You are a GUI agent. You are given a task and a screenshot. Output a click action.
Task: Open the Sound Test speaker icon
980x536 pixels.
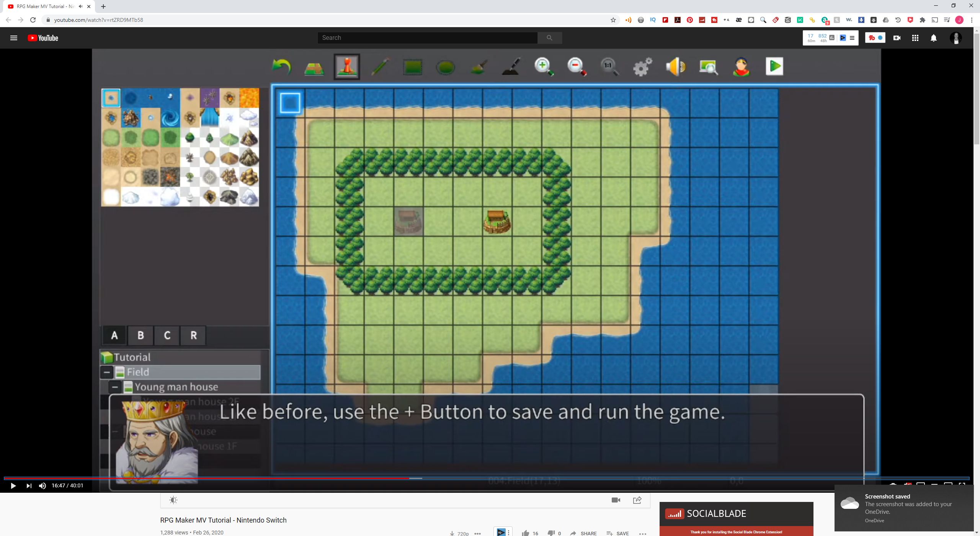pyautogui.click(x=675, y=67)
